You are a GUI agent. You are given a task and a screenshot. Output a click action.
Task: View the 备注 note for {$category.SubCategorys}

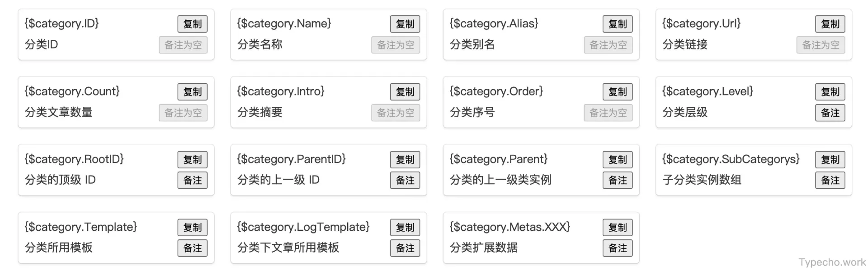click(x=830, y=180)
